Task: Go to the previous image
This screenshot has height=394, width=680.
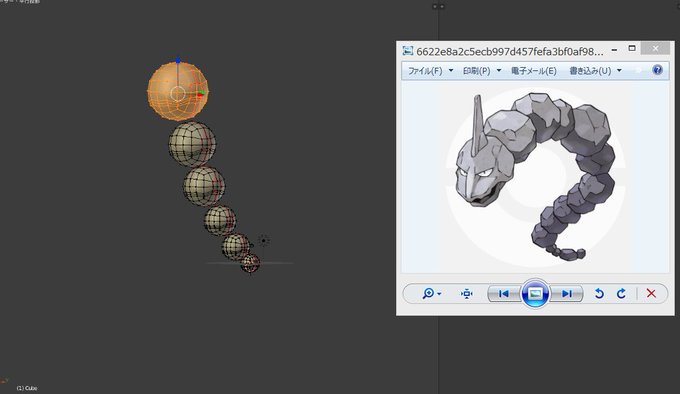Action: point(503,293)
